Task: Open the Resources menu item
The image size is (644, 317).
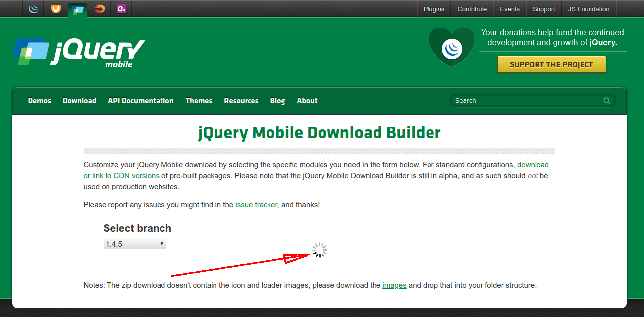Action: pos(241,101)
